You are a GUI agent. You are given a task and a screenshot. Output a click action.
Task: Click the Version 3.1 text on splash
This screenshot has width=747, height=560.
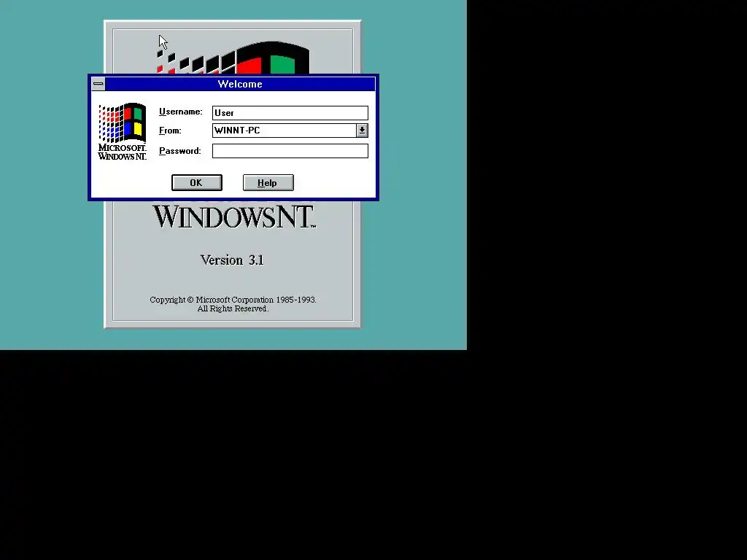click(x=232, y=260)
